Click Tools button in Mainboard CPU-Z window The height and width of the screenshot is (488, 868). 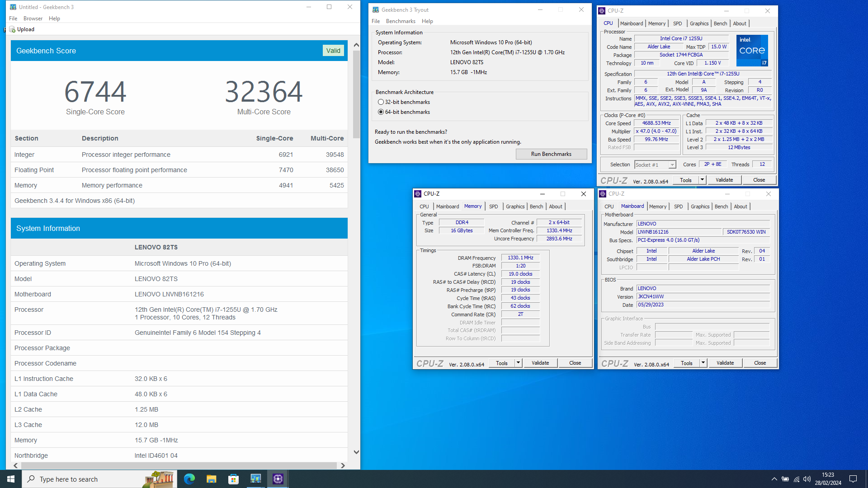point(687,363)
